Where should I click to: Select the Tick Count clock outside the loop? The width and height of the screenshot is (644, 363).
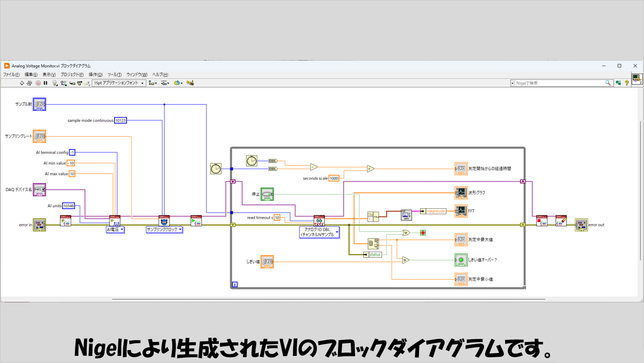(x=216, y=169)
